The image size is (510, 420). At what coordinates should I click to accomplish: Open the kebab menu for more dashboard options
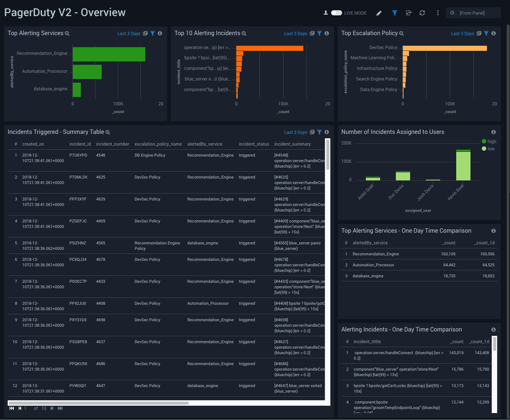click(x=438, y=13)
